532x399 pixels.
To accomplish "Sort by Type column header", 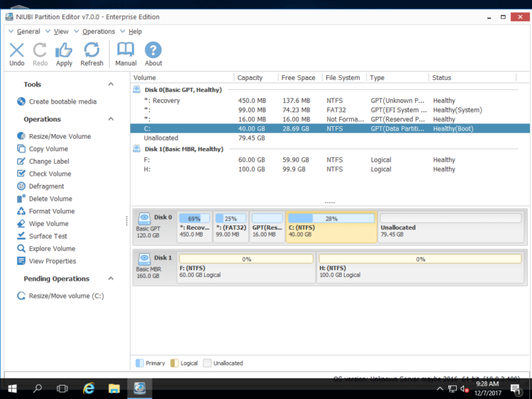I will [398, 78].
